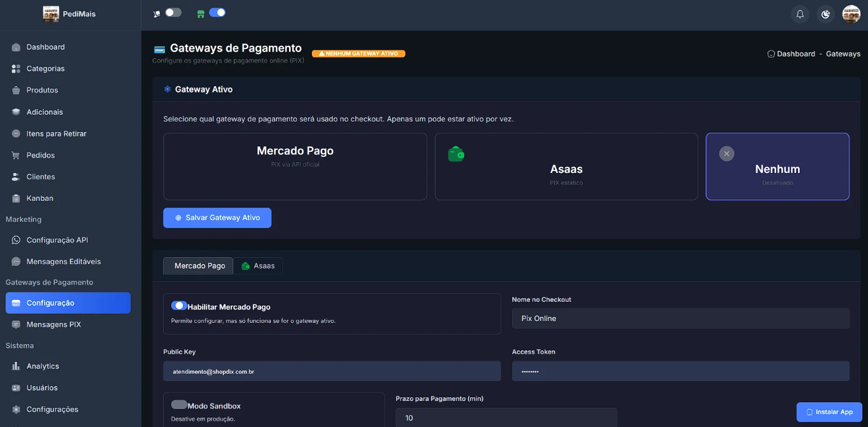This screenshot has height=427, width=868.
Task: Enable the Modo Sandbox switch
Action: (179, 405)
